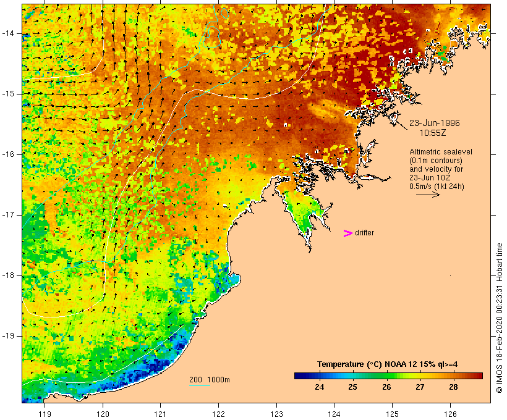Image resolution: width=507 pixels, height=420 pixels.
Task: Click the date text '23-Jun-1996'
Action: (x=435, y=123)
